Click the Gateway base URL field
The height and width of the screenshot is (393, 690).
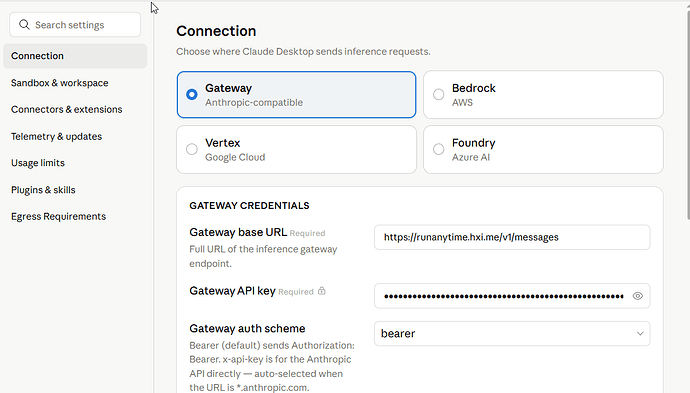[x=512, y=237]
